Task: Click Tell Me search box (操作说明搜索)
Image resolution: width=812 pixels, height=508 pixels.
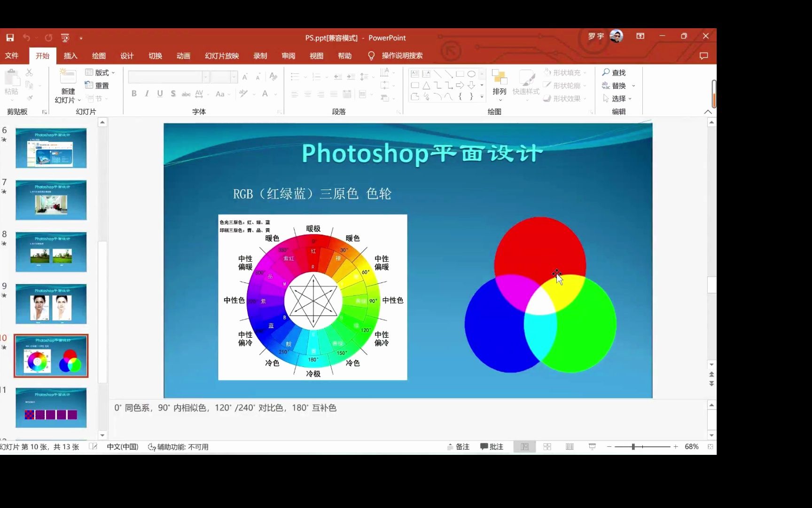Action: click(402, 56)
